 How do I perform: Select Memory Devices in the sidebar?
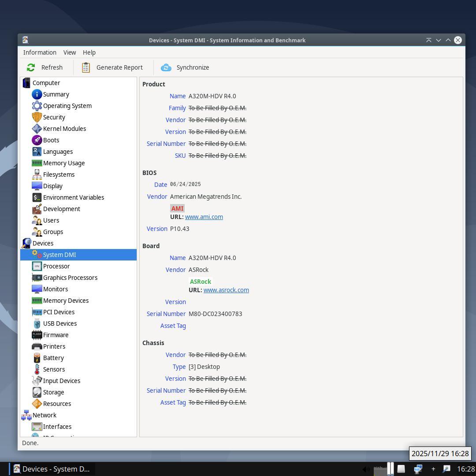pyautogui.click(x=66, y=301)
